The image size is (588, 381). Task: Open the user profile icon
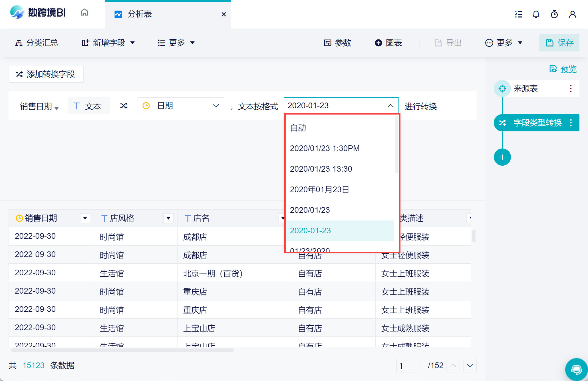tap(572, 14)
